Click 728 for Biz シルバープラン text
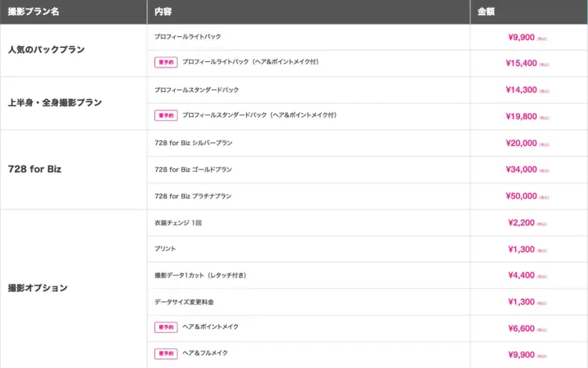The height and width of the screenshot is (368, 588). click(194, 143)
